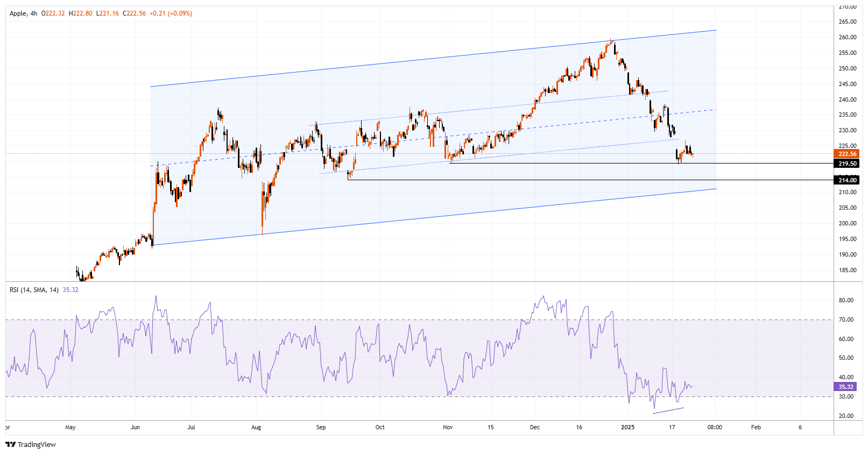Click 60.00 on the RSI axis
This screenshot has height=454, width=868.
(x=846, y=339)
